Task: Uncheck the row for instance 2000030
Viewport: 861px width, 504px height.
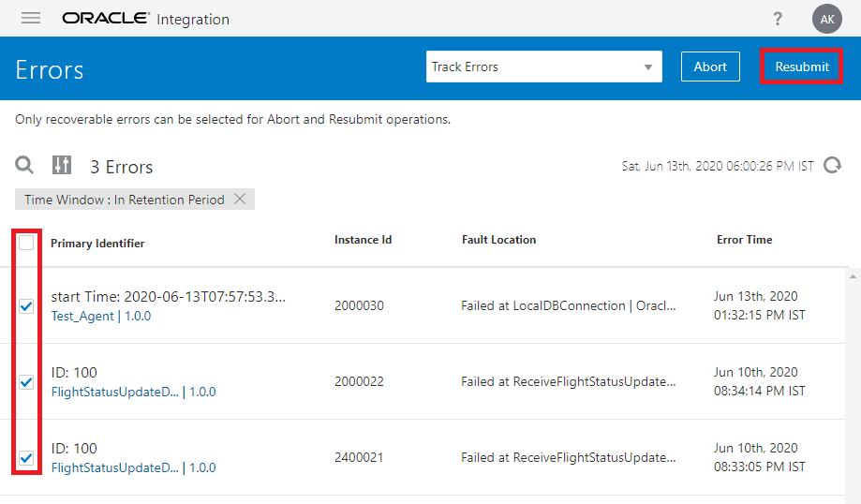Action: point(26,305)
